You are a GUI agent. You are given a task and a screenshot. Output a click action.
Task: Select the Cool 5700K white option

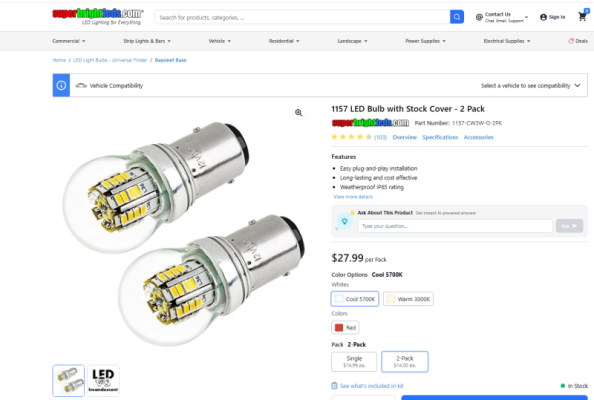pyautogui.click(x=355, y=299)
